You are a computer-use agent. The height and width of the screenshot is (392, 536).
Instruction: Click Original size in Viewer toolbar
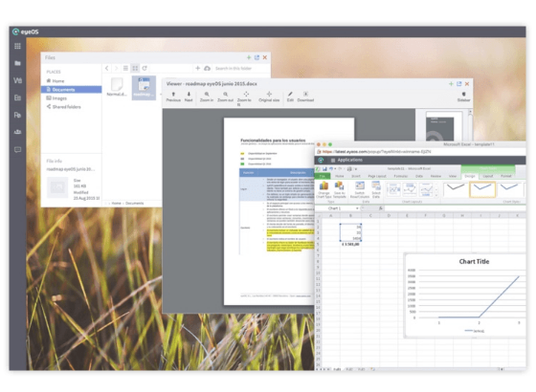(269, 96)
